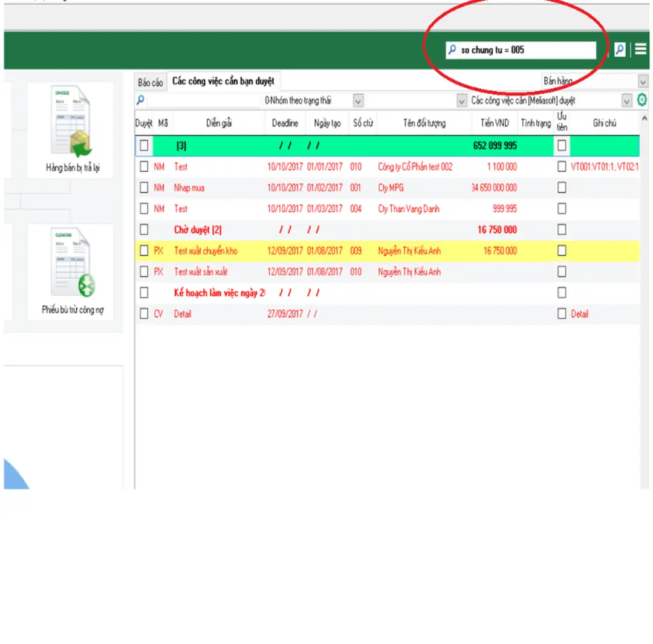The image size is (653, 644).
Task: Open the Các công việc cần [Meliasoft] duyệt dropdown
Action: [x=627, y=100]
